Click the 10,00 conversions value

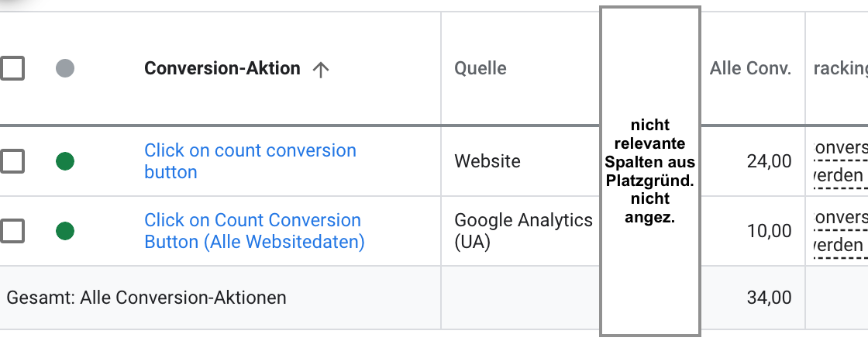(770, 231)
